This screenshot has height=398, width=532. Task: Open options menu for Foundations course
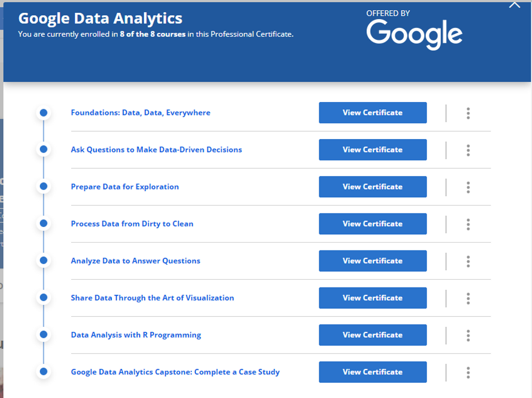pyautogui.click(x=468, y=113)
